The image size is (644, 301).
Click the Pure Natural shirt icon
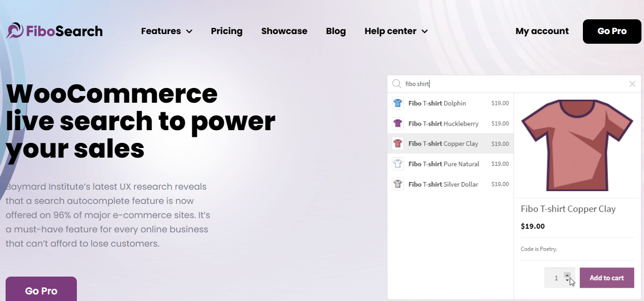pyautogui.click(x=398, y=164)
